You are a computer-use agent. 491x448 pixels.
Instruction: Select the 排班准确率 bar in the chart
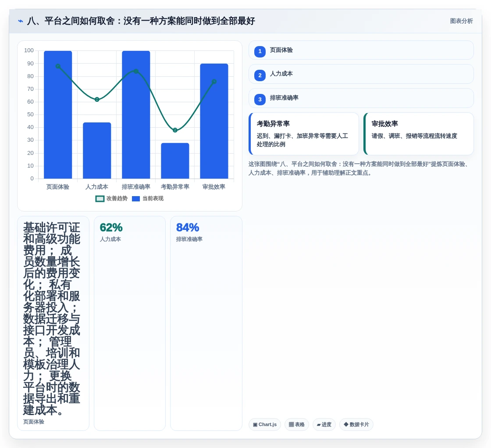(136, 115)
